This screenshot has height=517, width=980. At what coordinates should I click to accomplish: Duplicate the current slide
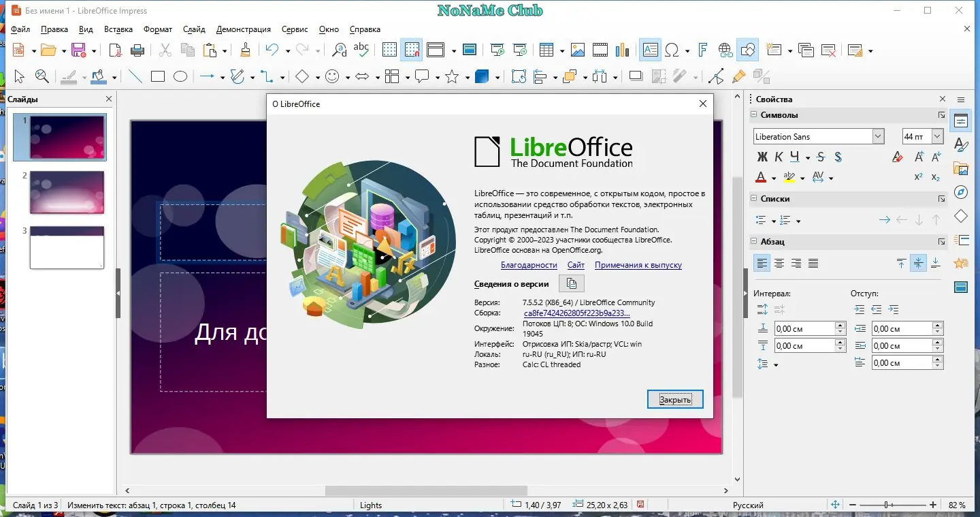tap(806, 50)
